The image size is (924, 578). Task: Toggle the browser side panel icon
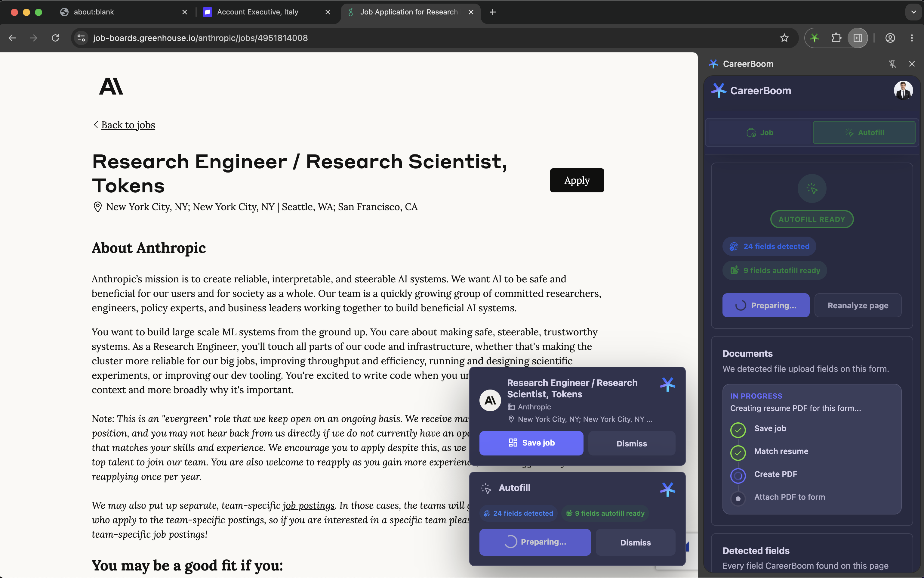pyautogui.click(x=858, y=38)
